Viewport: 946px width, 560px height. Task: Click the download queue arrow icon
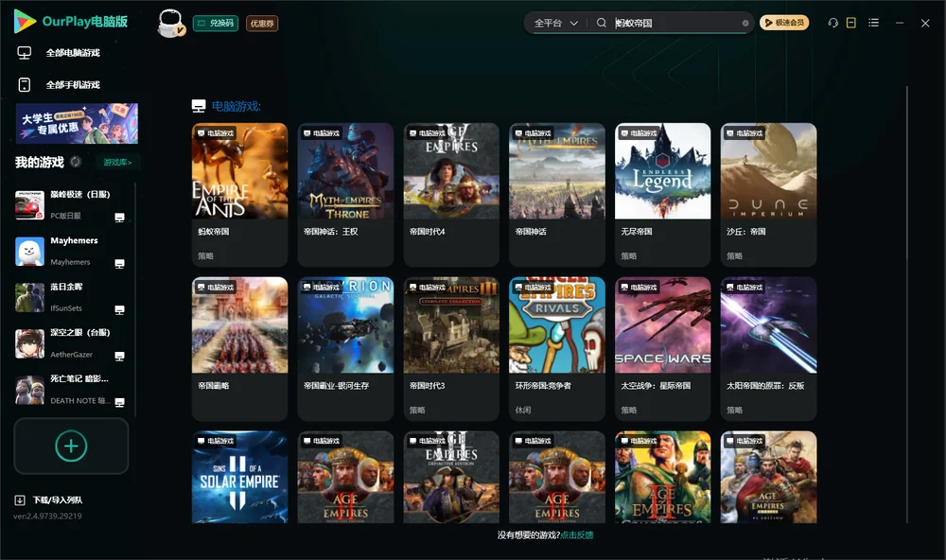19,500
